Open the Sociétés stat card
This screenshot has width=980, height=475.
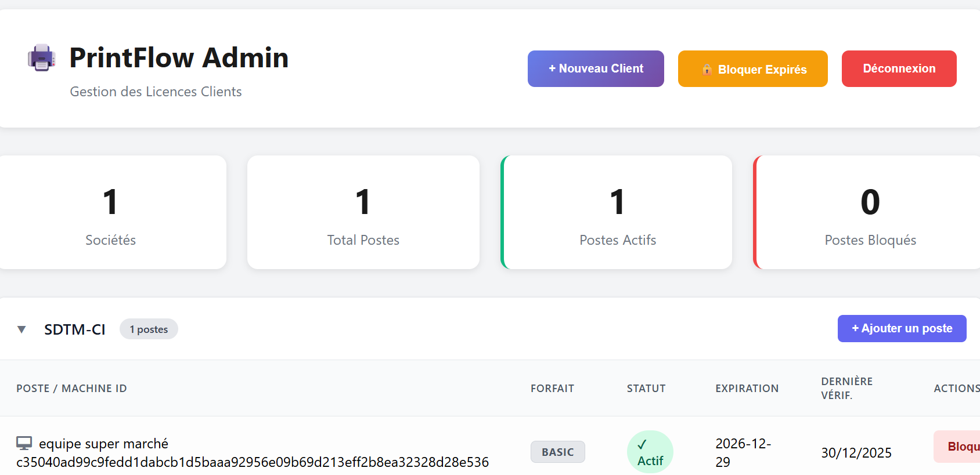[110, 212]
